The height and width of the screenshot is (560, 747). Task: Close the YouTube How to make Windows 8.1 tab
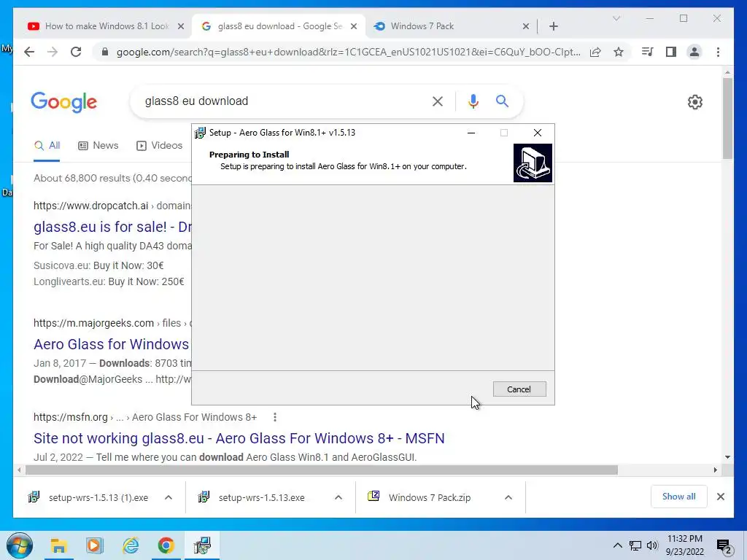click(181, 26)
